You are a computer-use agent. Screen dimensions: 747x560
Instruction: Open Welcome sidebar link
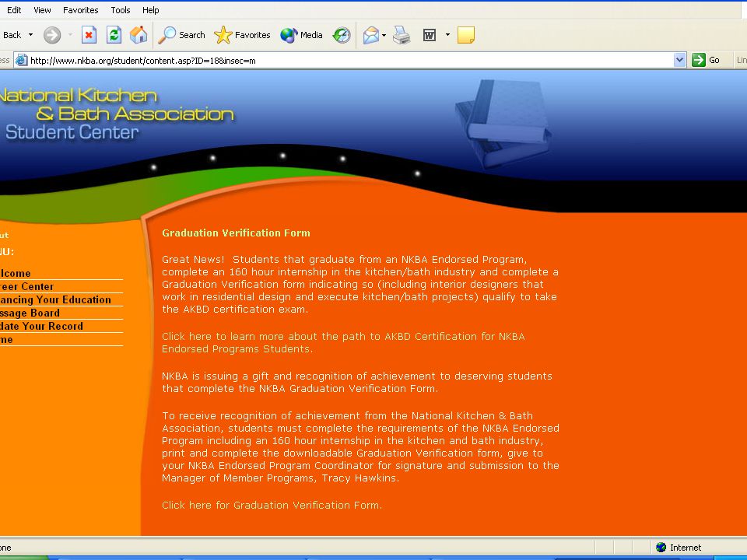tap(16, 273)
